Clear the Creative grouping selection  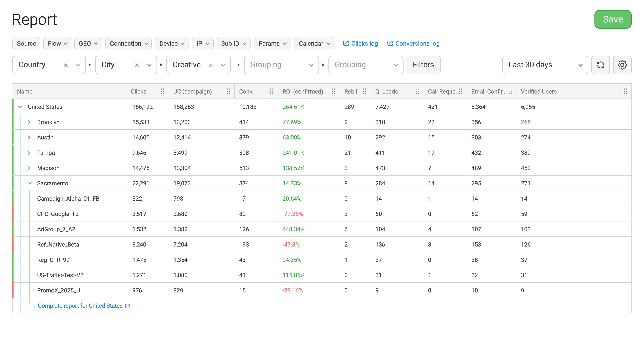coord(211,65)
